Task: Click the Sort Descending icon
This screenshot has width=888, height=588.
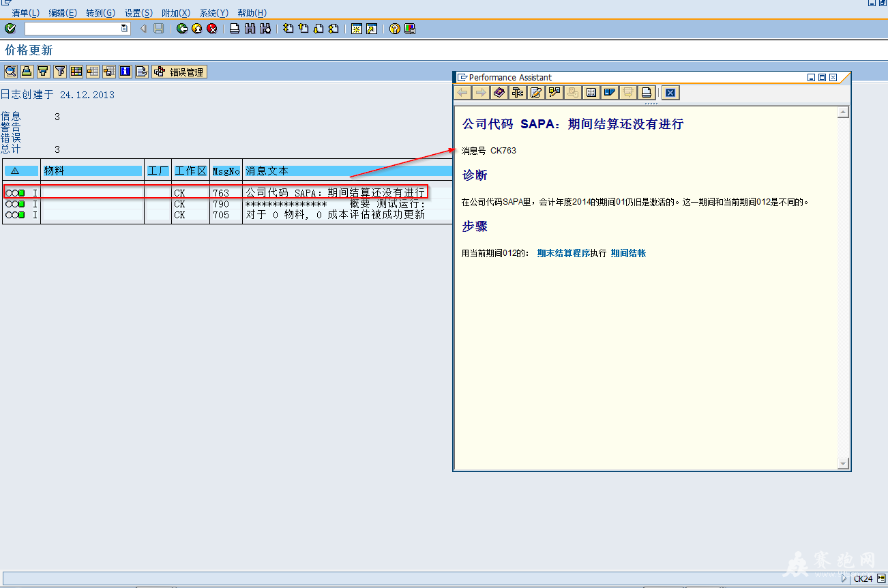Action: click(43, 72)
